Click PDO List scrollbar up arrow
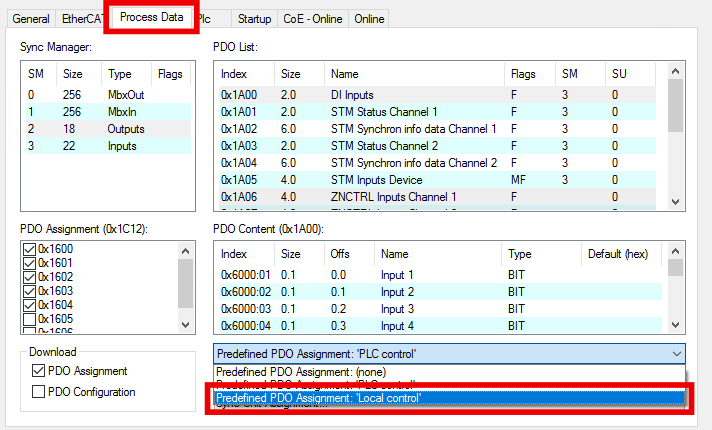This screenshot has height=430, width=712. click(x=675, y=71)
